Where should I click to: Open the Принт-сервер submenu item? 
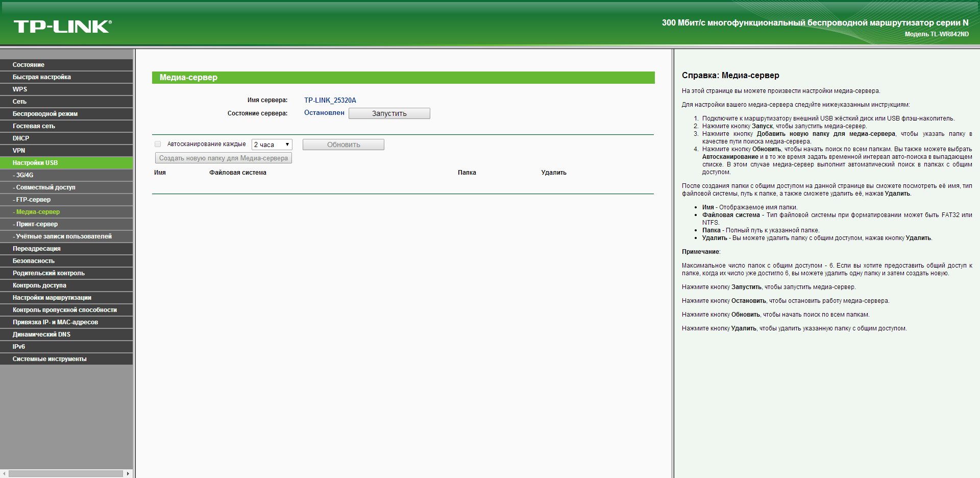coord(66,224)
